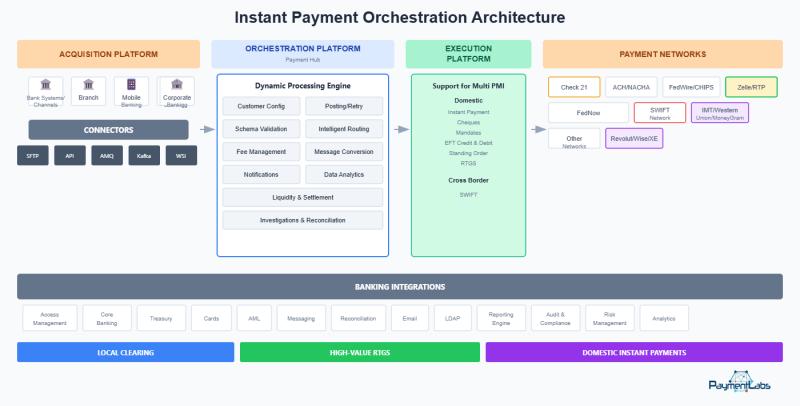Click the CONNECTORS bar
800x406 pixels.
(108, 130)
